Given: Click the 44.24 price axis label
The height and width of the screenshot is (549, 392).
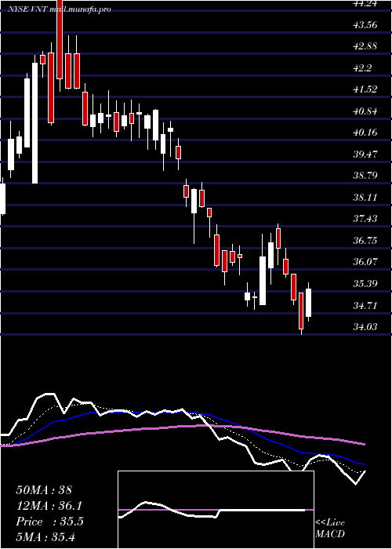Looking at the screenshot, I should pos(365,3).
